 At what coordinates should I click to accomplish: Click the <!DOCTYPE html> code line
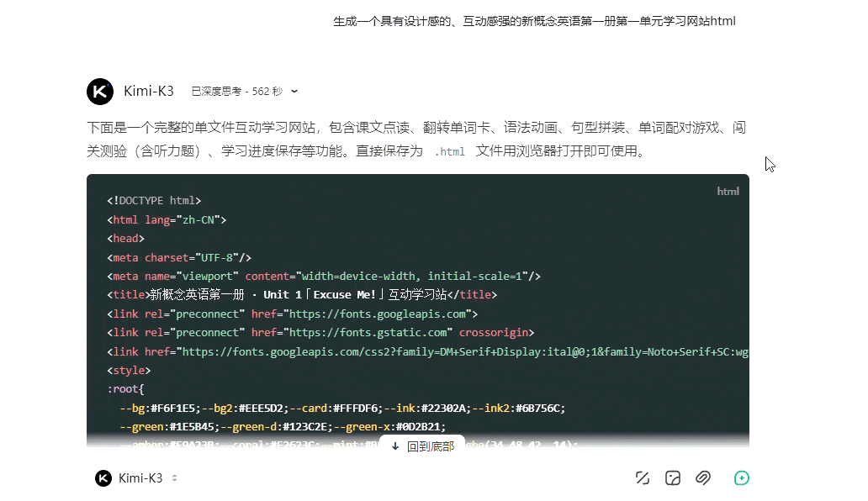coord(154,201)
